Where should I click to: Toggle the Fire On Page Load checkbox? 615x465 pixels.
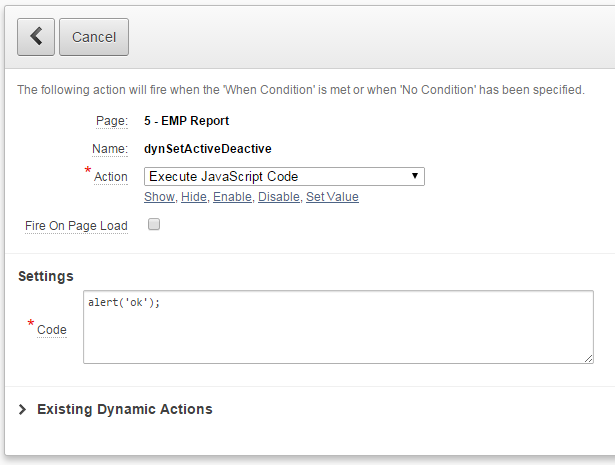[x=154, y=224]
